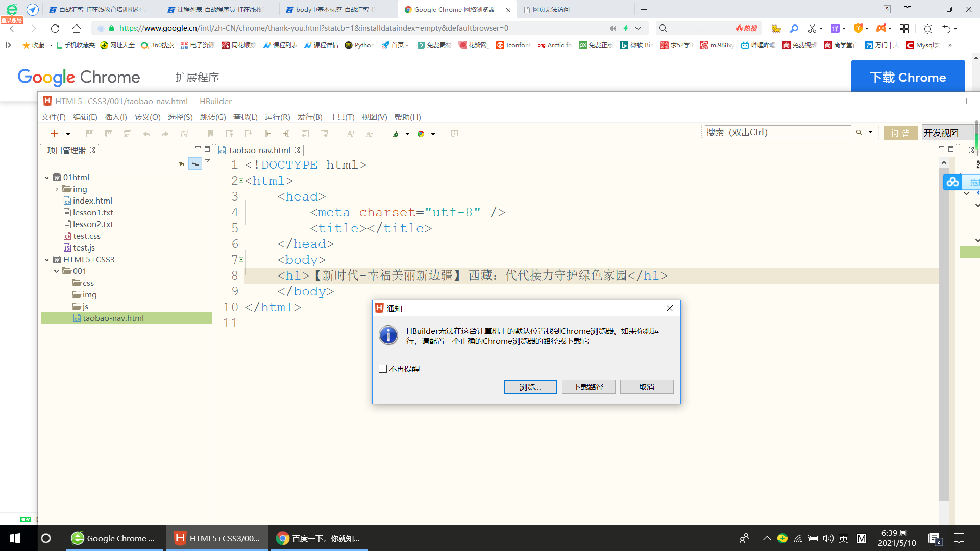
Task: Click the browser hamburger menu icon
Action: 970,29
